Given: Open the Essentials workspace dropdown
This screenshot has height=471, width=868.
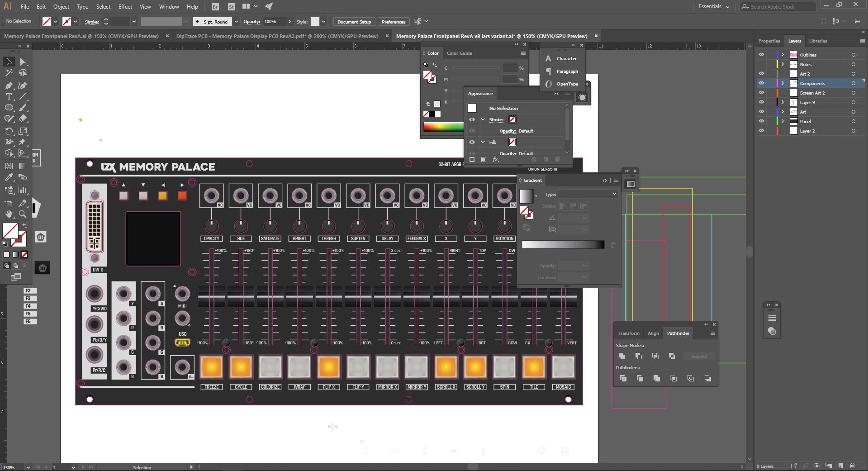Looking at the screenshot, I should coord(714,7).
